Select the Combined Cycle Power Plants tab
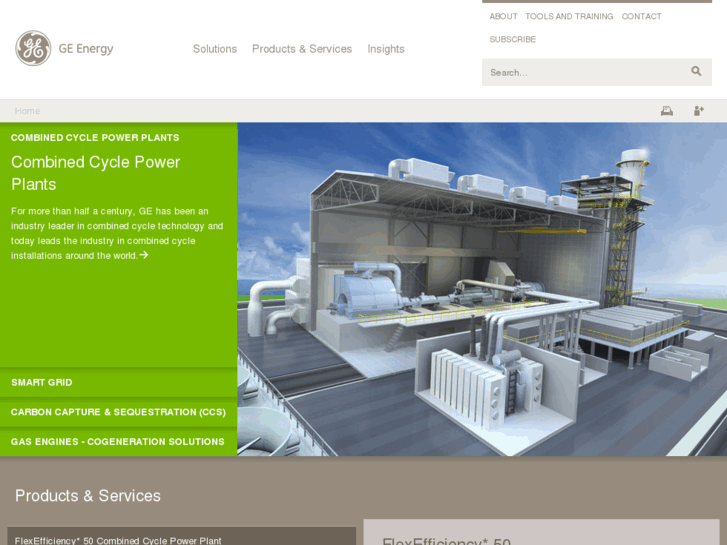Image resolution: width=727 pixels, height=545 pixels. coord(95,138)
